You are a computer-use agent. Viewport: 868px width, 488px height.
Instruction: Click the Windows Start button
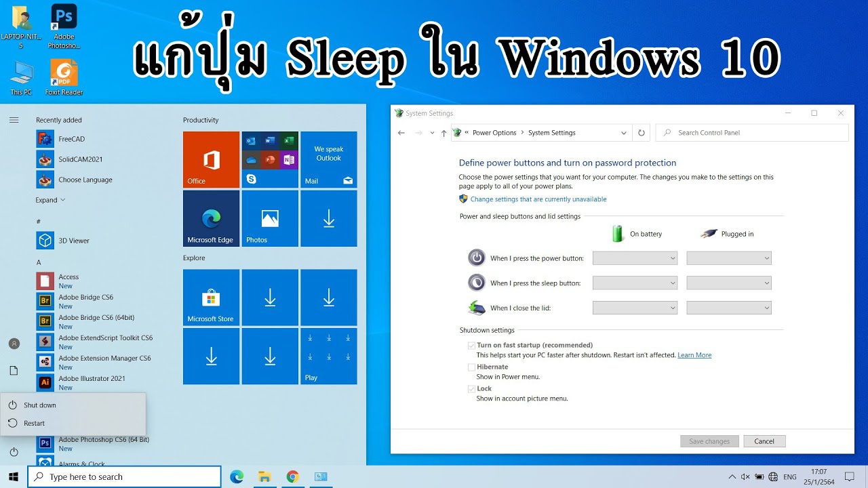click(x=14, y=477)
